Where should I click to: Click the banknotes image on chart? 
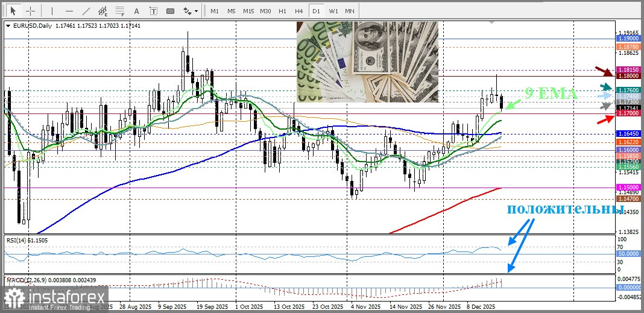point(368,62)
